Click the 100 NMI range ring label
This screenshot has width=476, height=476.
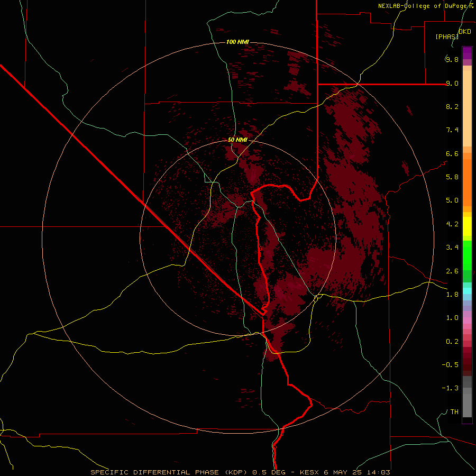pos(237,42)
